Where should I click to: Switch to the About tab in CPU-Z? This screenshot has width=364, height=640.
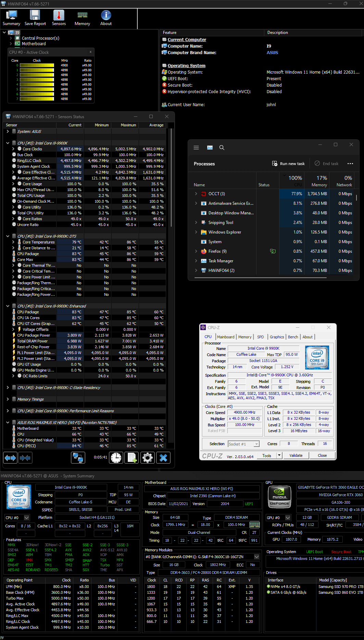click(x=307, y=337)
